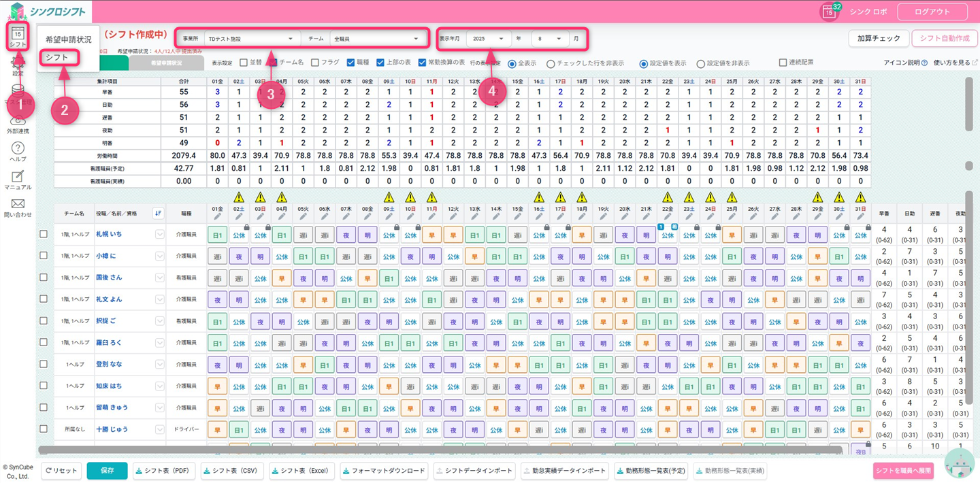Viewport: 980px width, 483px height.
Task: Open the 事業所 dropdown showing TDテスト施設
Action: (251, 39)
